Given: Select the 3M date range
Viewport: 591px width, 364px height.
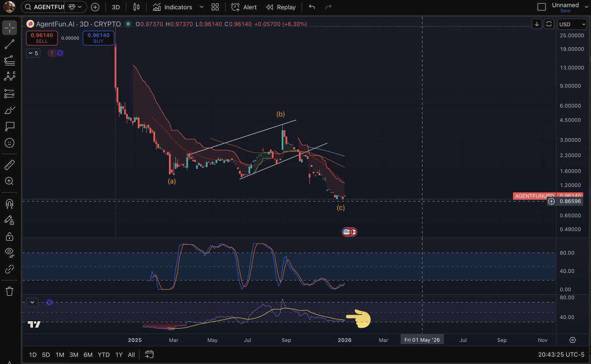Looking at the screenshot, I should pos(74,354).
